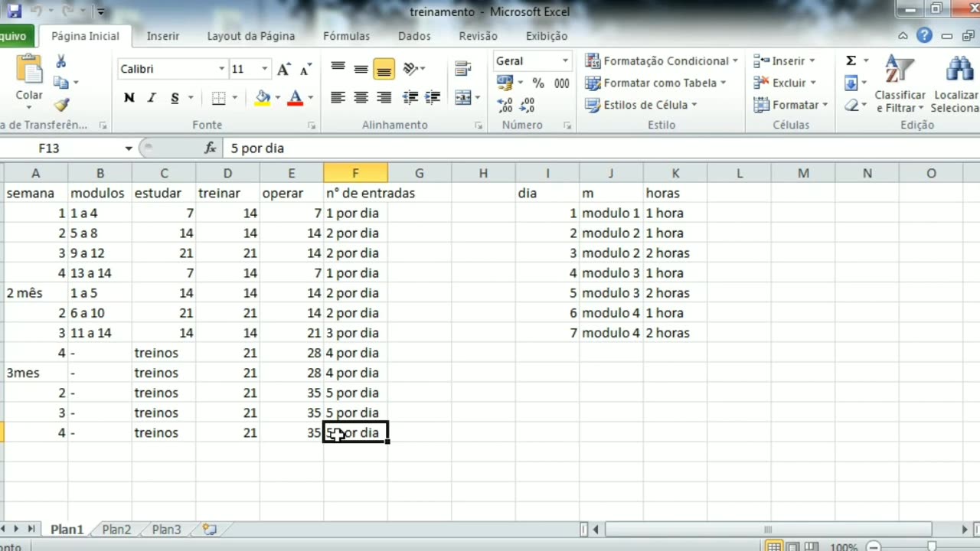Image resolution: width=980 pixels, height=551 pixels.
Task: Decrease font size with the small A icon
Action: 305,70
